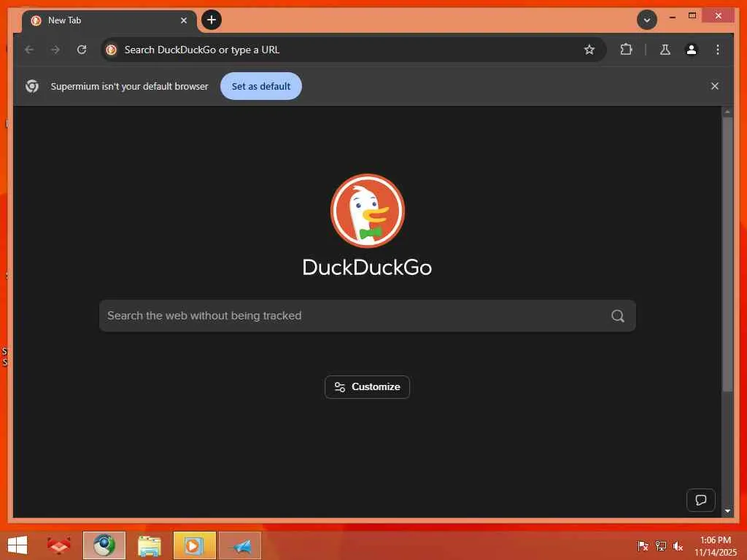Open the red cube taskbar app

click(58, 545)
